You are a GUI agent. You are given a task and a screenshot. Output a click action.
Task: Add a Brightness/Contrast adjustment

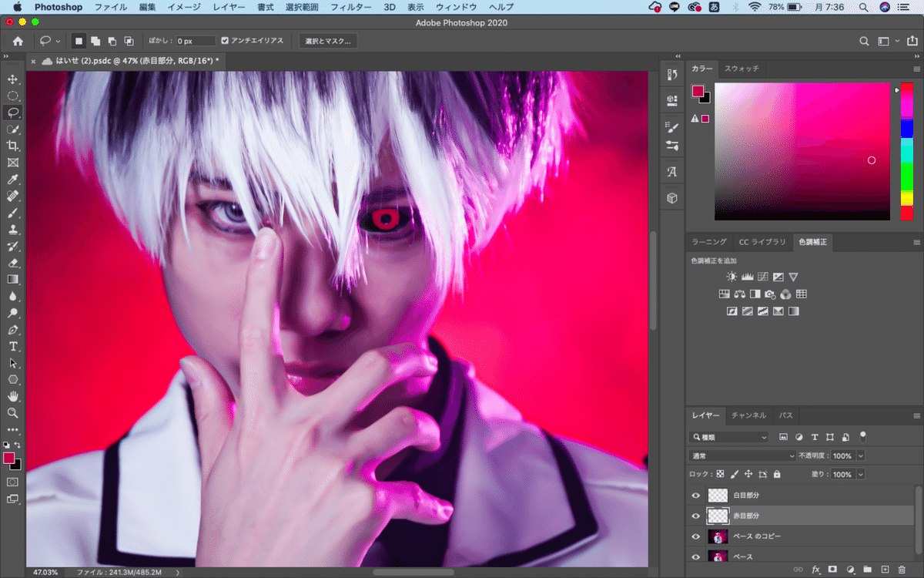(x=731, y=277)
